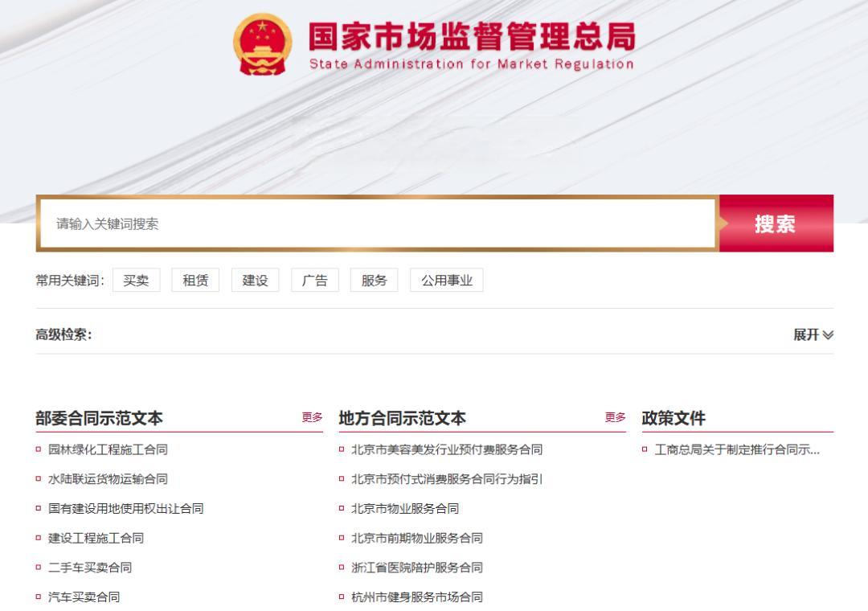Click the national emblem logo
Screen dimensions: 868x611
pos(262,44)
